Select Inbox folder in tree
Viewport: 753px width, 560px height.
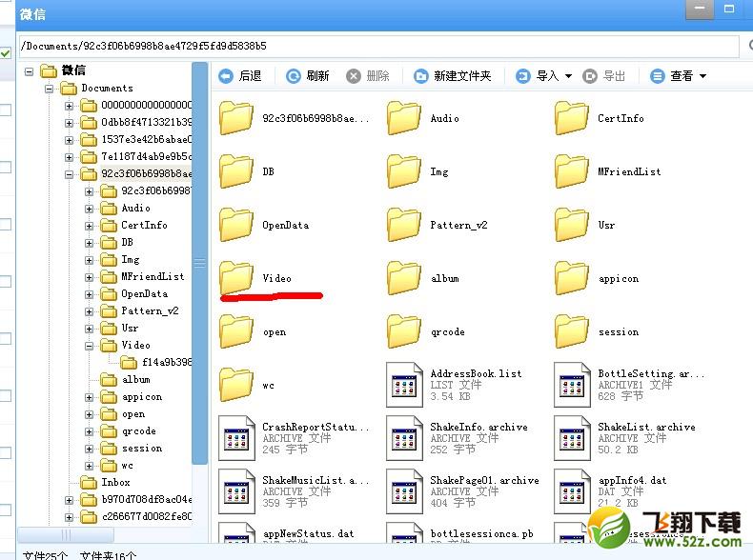pos(105,482)
